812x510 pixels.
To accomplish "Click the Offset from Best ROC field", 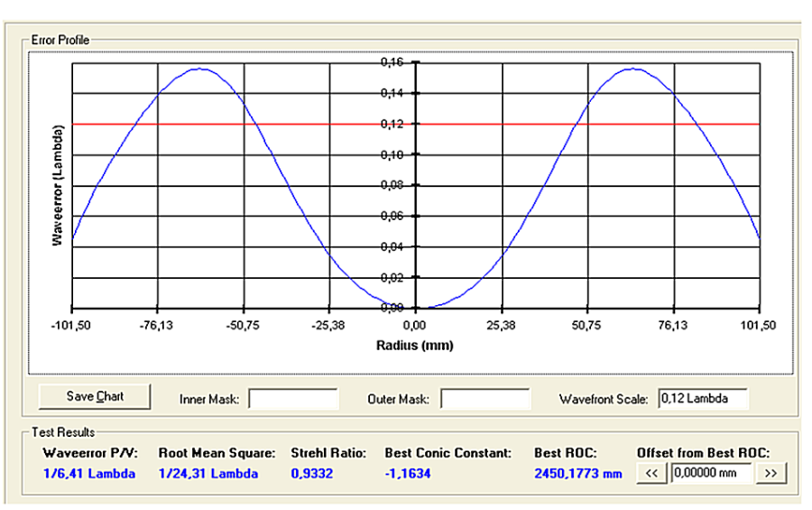I will [712, 473].
